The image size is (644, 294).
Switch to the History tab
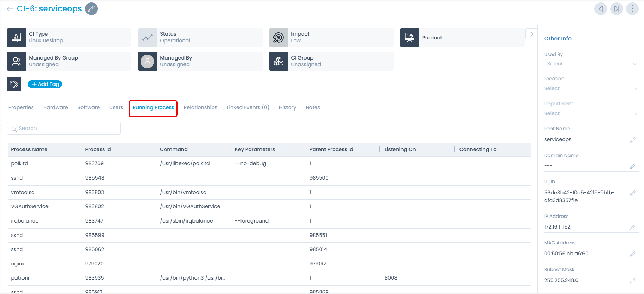287,107
